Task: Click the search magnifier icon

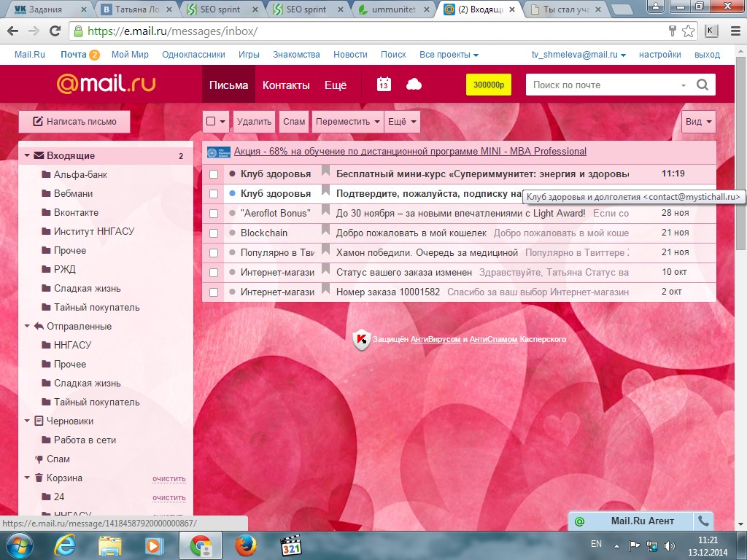Action: tap(703, 85)
